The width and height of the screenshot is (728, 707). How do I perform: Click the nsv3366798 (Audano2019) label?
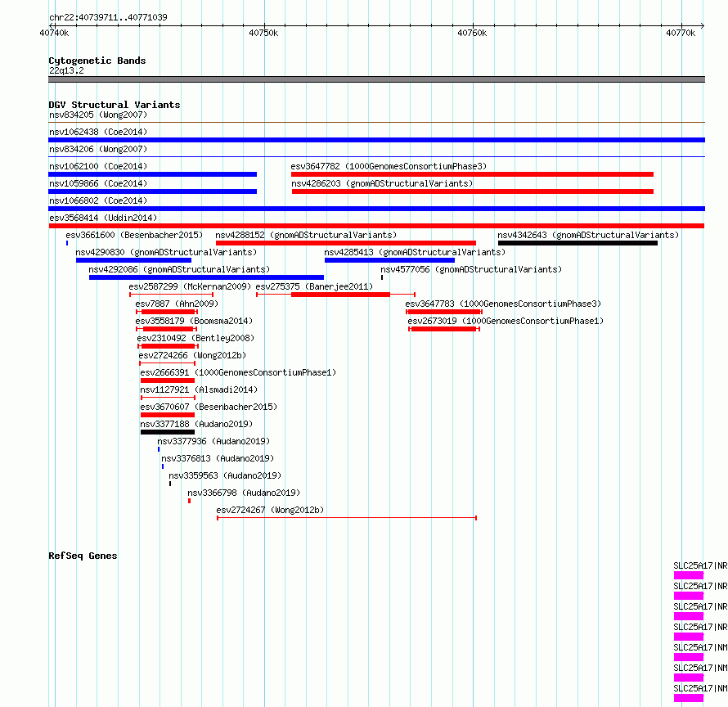[x=244, y=493]
